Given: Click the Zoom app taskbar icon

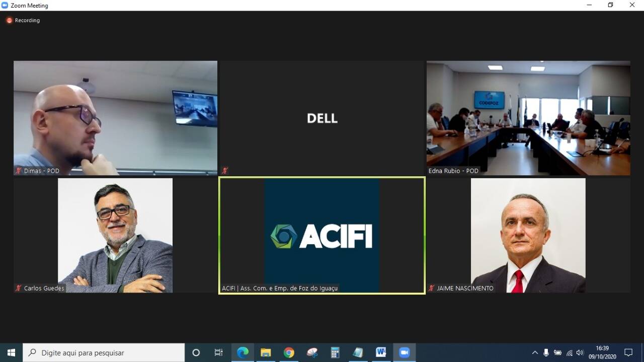Looking at the screenshot, I should (404, 352).
